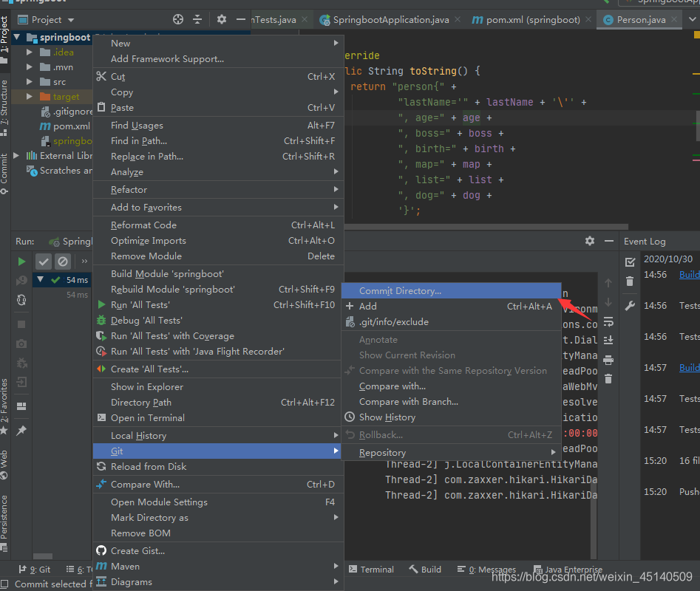Select Show History in Git submenu
The height and width of the screenshot is (591, 700).
click(451, 417)
